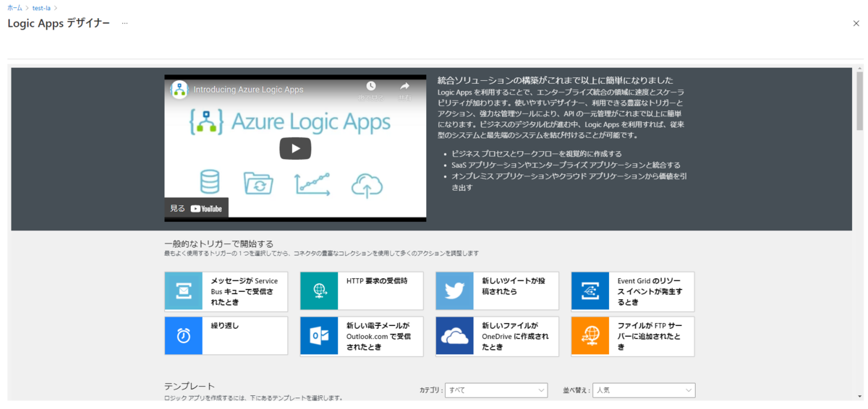Choose 'Event Grid のリソース イベントが発生するとき' card
The width and height of the screenshot is (868, 409).
coord(633,290)
